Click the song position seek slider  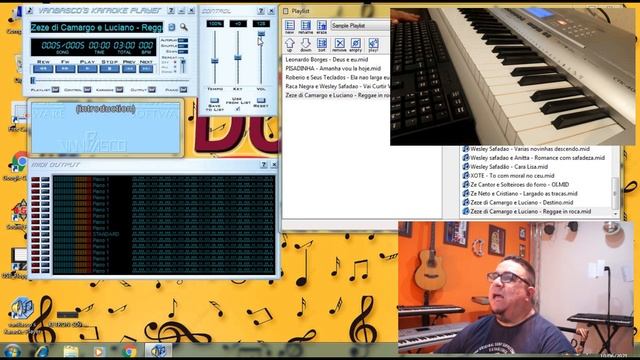[x=109, y=81]
